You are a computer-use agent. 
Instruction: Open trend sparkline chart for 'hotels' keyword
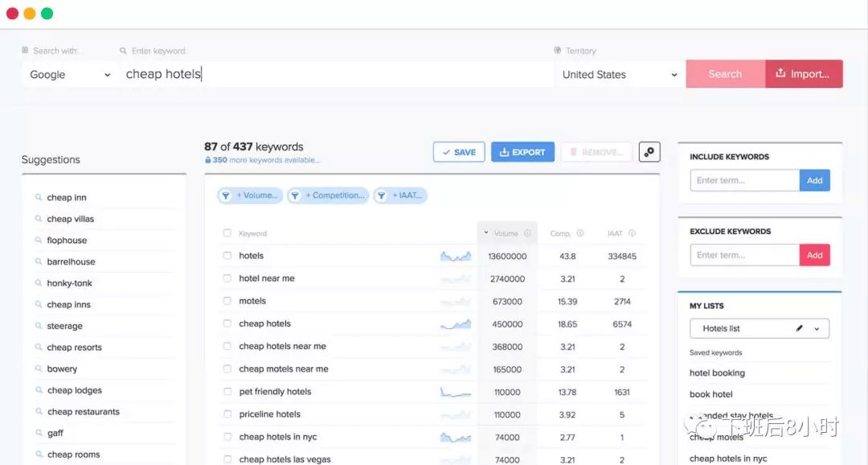click(456, 256)
